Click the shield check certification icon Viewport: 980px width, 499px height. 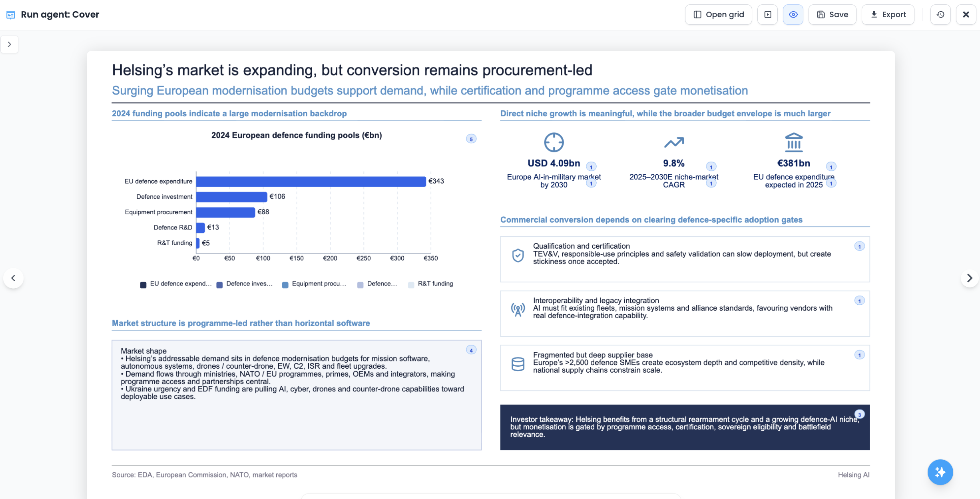518,255
